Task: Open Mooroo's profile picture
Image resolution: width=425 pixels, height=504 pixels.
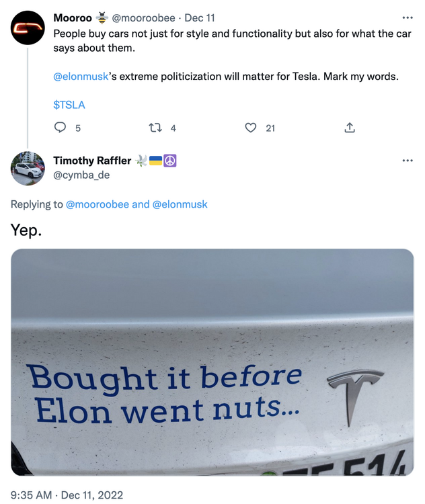Action: point(28,28)
